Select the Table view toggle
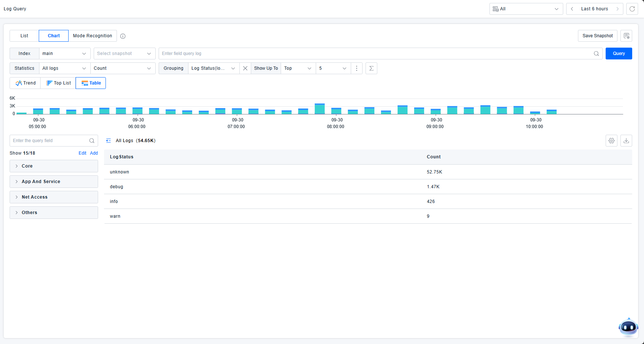The width and height of the screenshot is (644, 344). [x=91, y=83]
